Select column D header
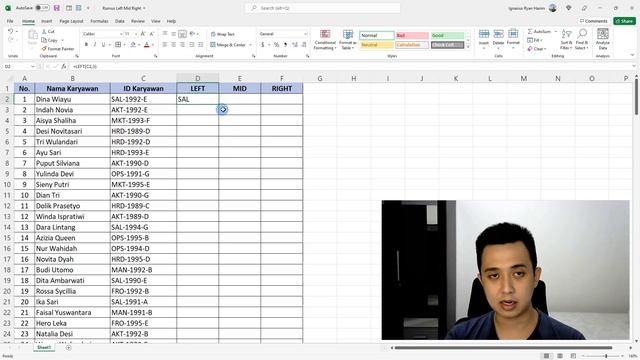Screen dimensions: 640x360 click(198, 78)
